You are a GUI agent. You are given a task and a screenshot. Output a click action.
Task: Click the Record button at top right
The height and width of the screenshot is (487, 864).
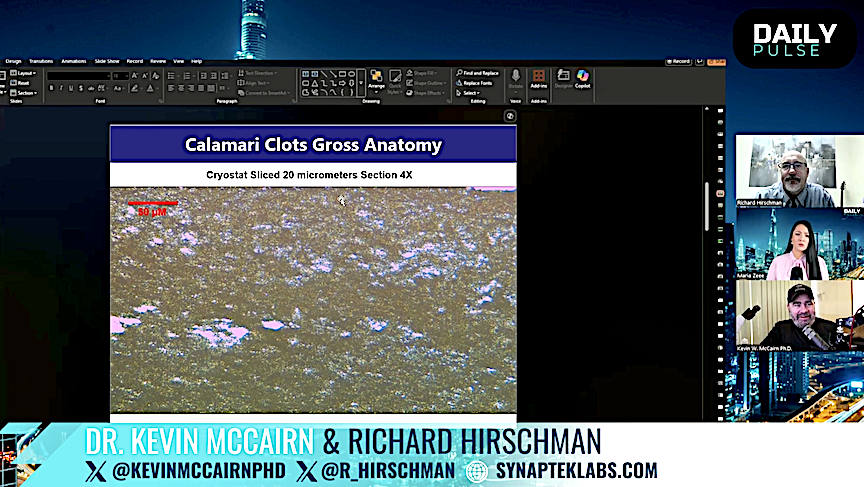click(680, 61)
